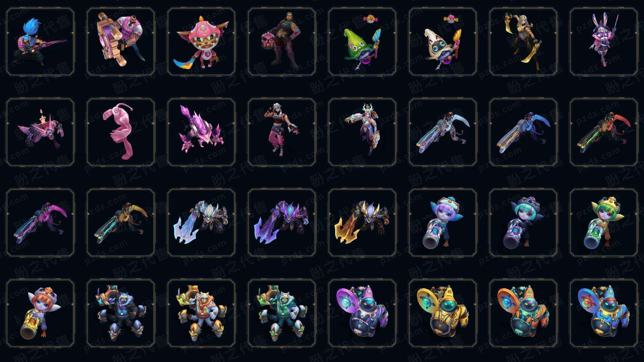Choose the pink crystal scorpion skin

[201, 132]
